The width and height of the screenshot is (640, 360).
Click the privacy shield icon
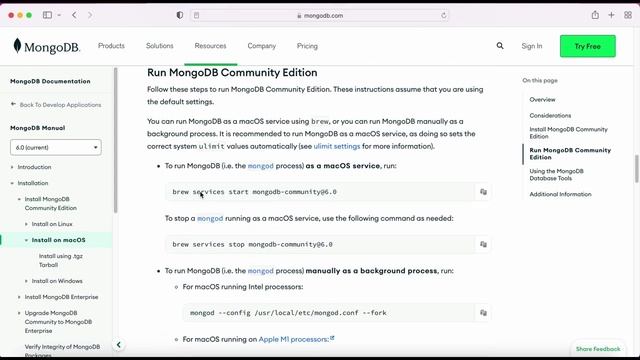(180, 15)
